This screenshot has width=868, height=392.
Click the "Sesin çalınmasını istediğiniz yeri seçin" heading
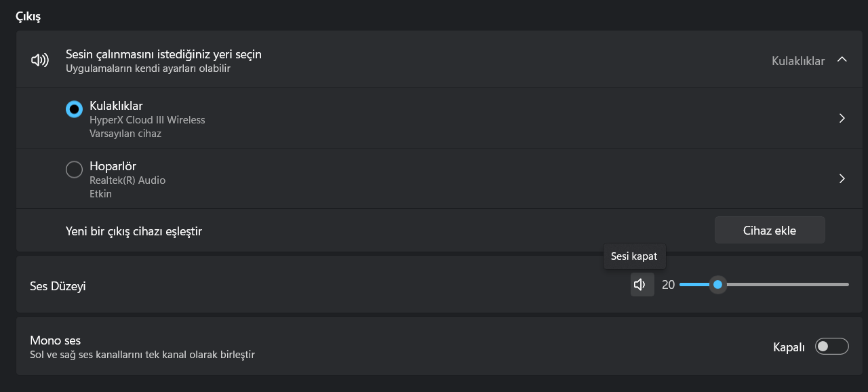click(163, 54)
